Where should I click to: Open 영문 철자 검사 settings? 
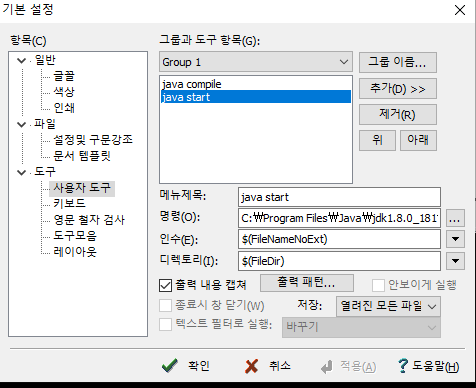[x=89, y=220]
